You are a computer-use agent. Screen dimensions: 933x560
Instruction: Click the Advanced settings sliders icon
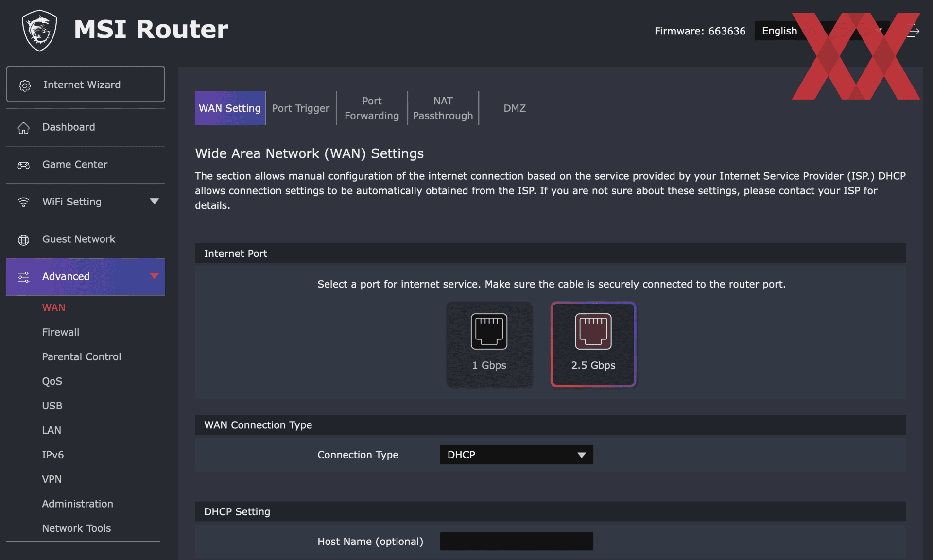[x=23, y=276]
